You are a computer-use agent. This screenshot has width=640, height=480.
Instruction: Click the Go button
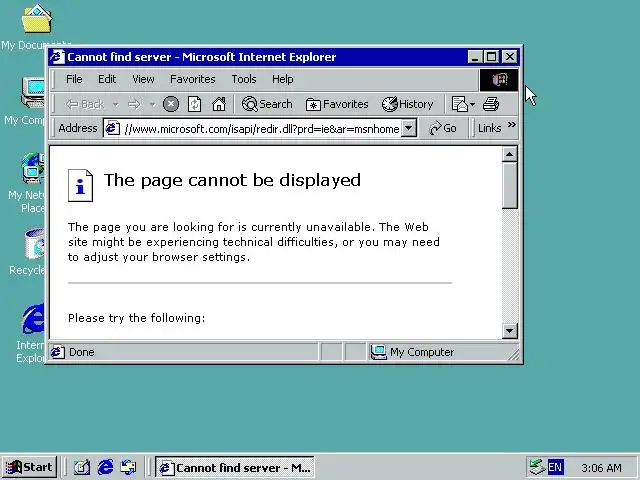(x=443, y=128)
